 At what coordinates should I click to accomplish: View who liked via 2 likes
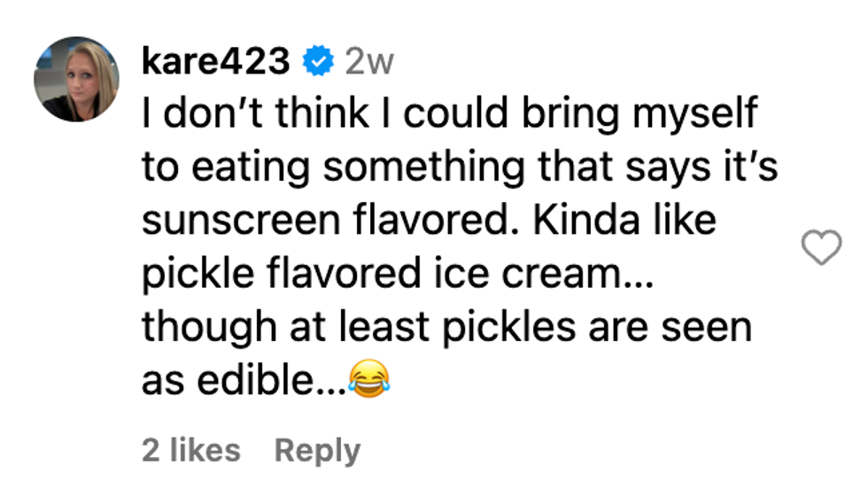coord(190,450)
